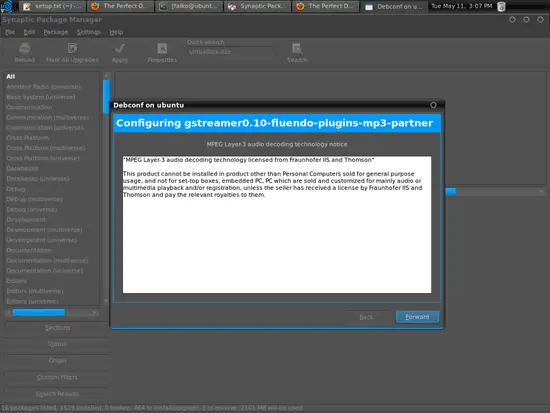Click the Apply checkmark icon

click(120, 48)
